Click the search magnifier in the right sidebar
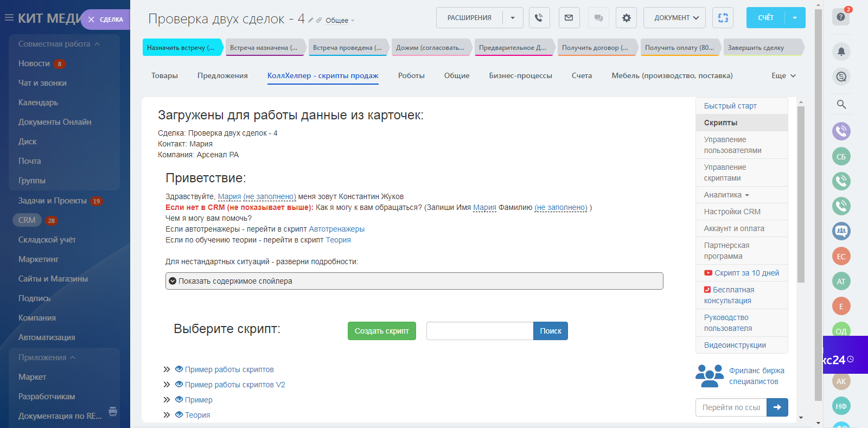 (841, 104)
